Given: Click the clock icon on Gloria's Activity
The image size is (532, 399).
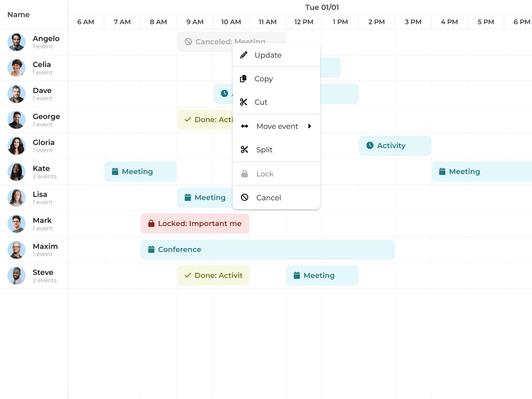Looking at the screenshot, I should pos(370,145).
